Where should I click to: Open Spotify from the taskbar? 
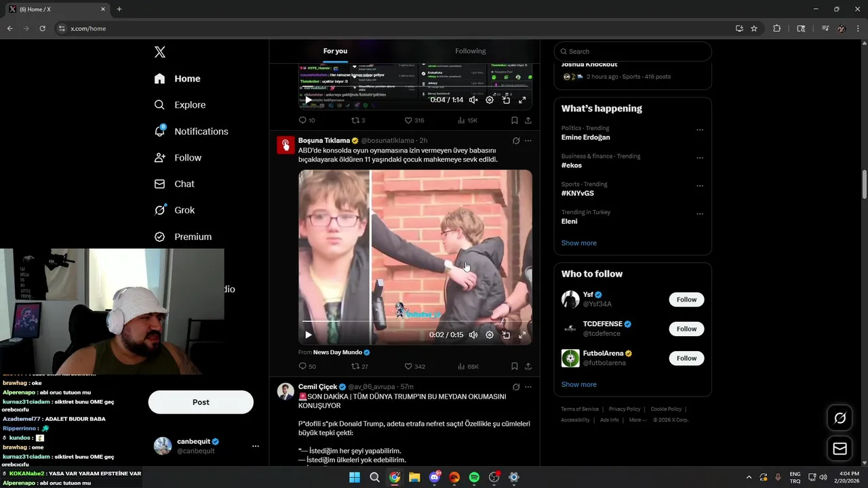click(x=474, y=477)
